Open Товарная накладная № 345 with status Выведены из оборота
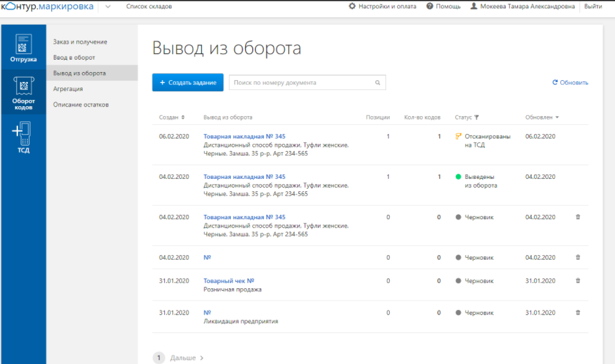The height and width of the screenshot is (364, 615). (244, 176)
